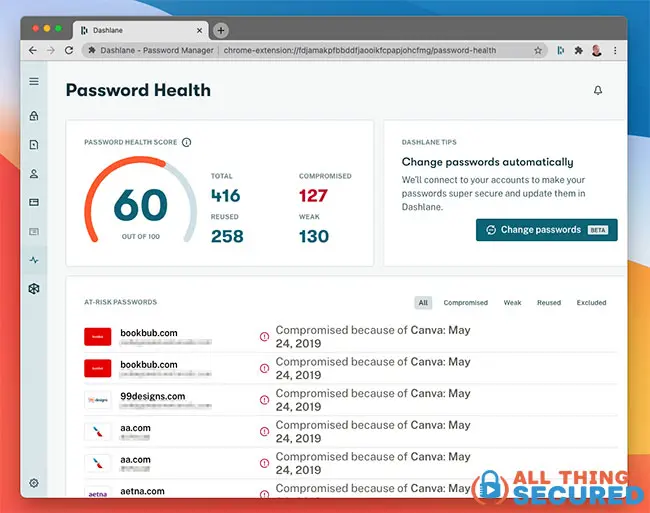The image size is (650, 513).
Task: Click warning icon on 99designs.com row
Action: pos(264,400)
